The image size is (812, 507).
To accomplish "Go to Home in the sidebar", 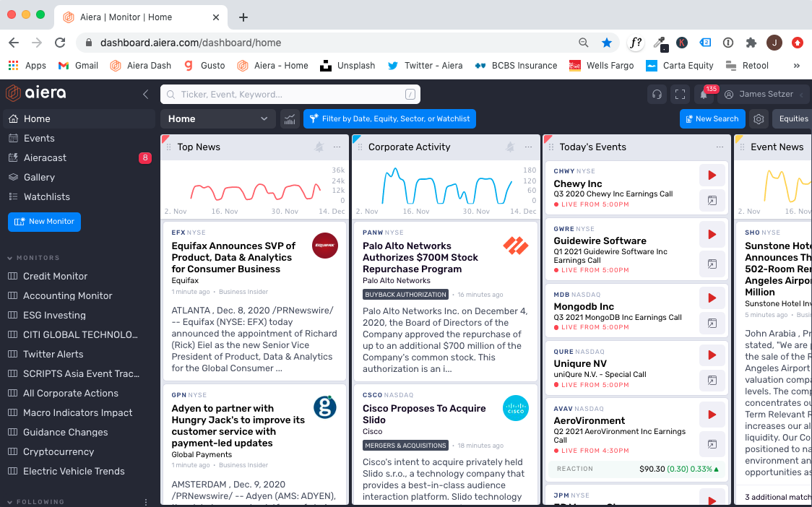I will click(79, 118).
